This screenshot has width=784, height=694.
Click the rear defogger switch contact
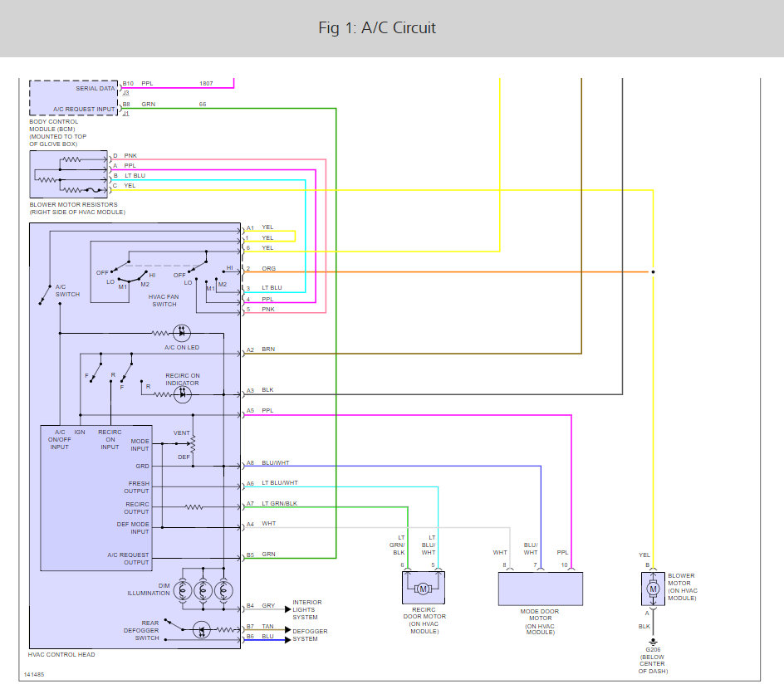174,623
